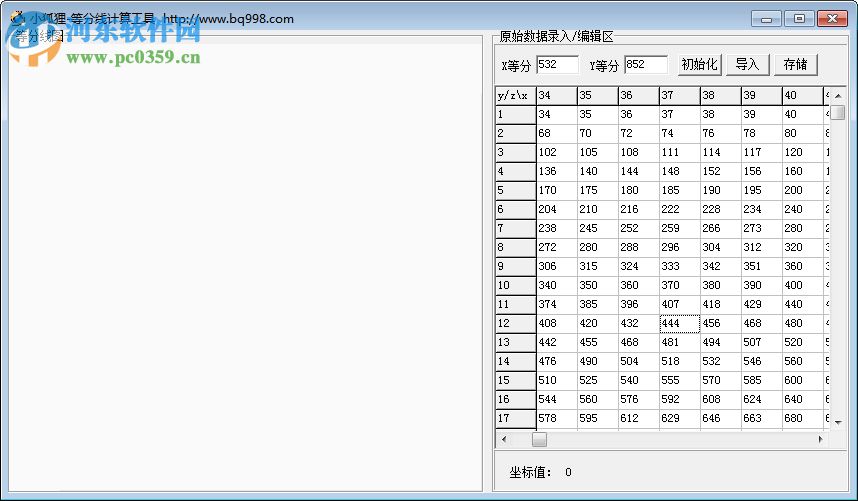Select row header 8
This screenshot has width=858, height=501.
[515, 247]
